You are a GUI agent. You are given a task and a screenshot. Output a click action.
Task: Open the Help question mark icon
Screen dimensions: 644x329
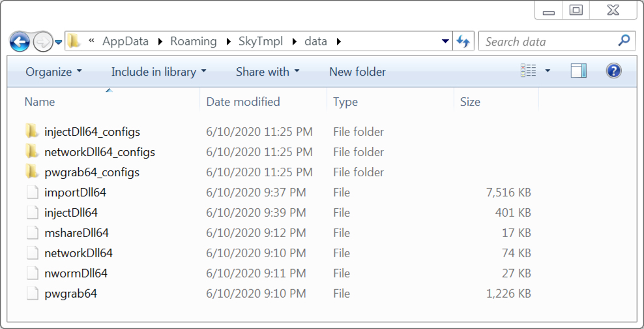[x=613, y=71]
